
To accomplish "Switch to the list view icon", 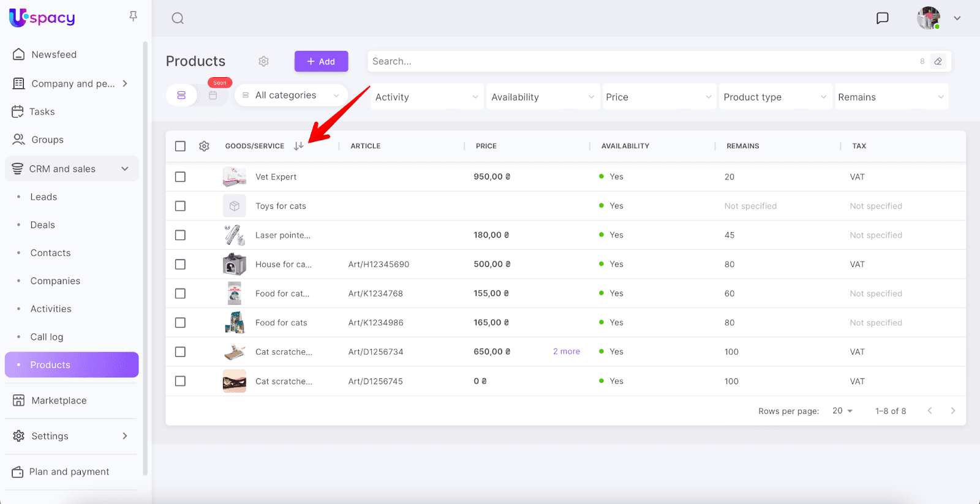I will (181, 96).
